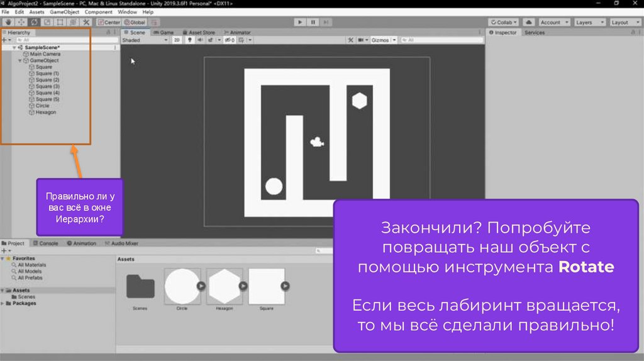Expand the Packages folder
This screenshot has height=361, width=644.
click(3, 304)
